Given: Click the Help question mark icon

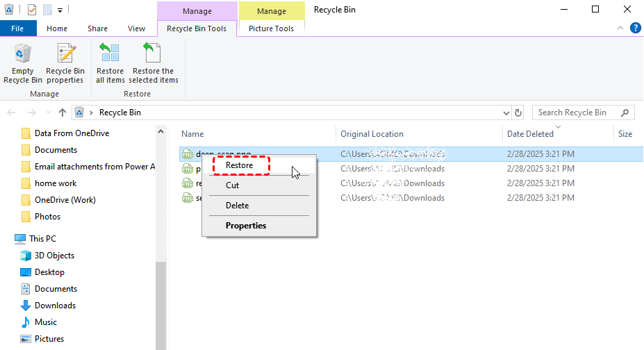Looking at the screenshot, I should 635,28.
